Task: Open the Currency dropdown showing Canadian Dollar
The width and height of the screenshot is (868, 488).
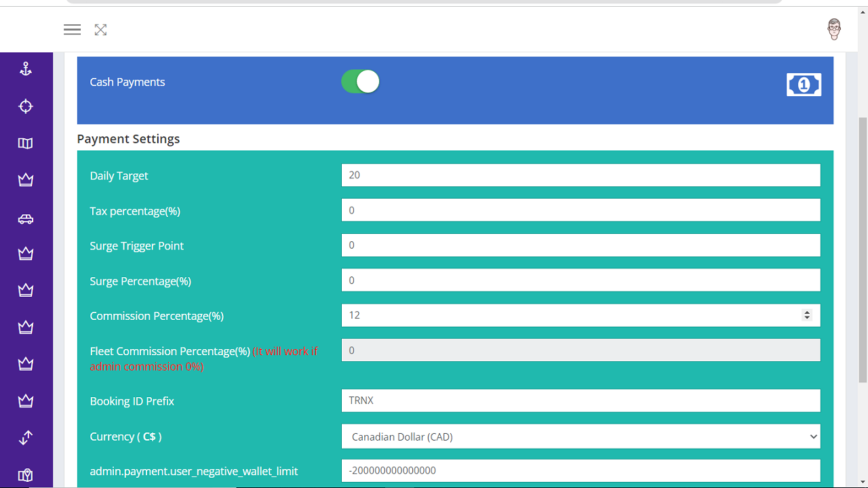Action: tap(580, 436)
